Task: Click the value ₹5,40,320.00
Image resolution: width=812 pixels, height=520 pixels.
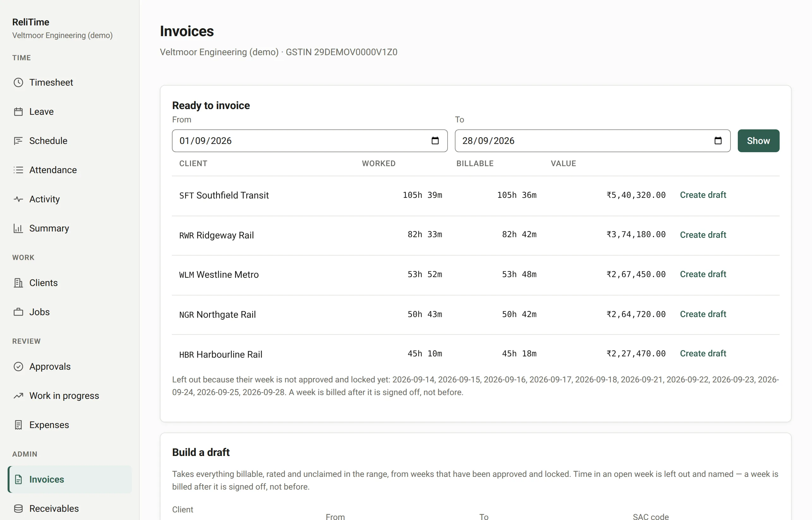Action: [x=636, y=195]
